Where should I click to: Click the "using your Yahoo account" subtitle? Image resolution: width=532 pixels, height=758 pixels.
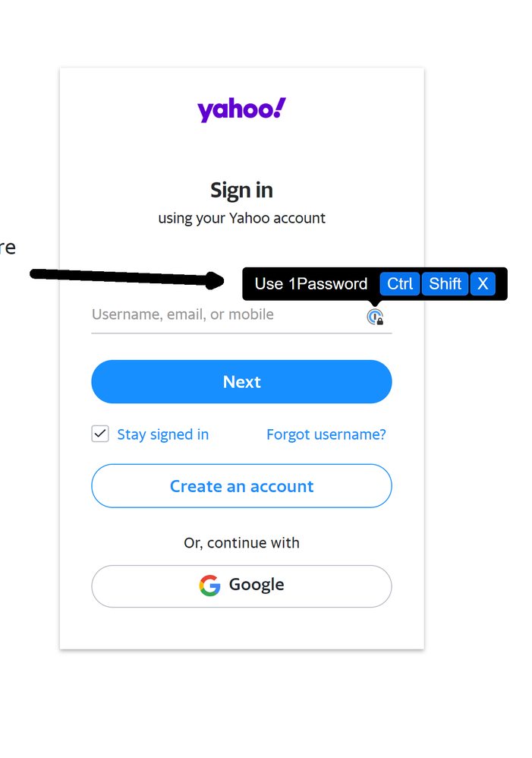tap(241, 219)
